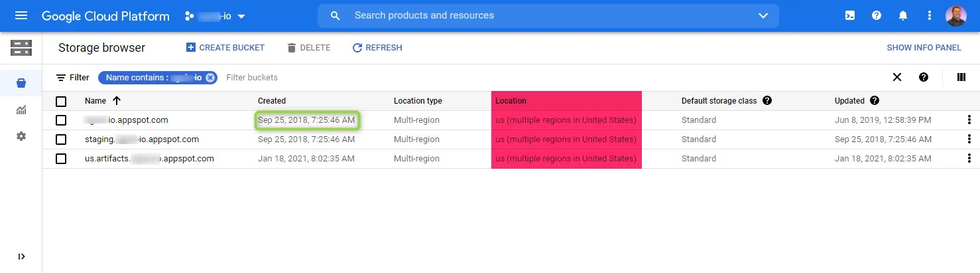Open the main navigation hamburger menu
The height and width of the screenshot is (273, 980).
click(21, 15)
